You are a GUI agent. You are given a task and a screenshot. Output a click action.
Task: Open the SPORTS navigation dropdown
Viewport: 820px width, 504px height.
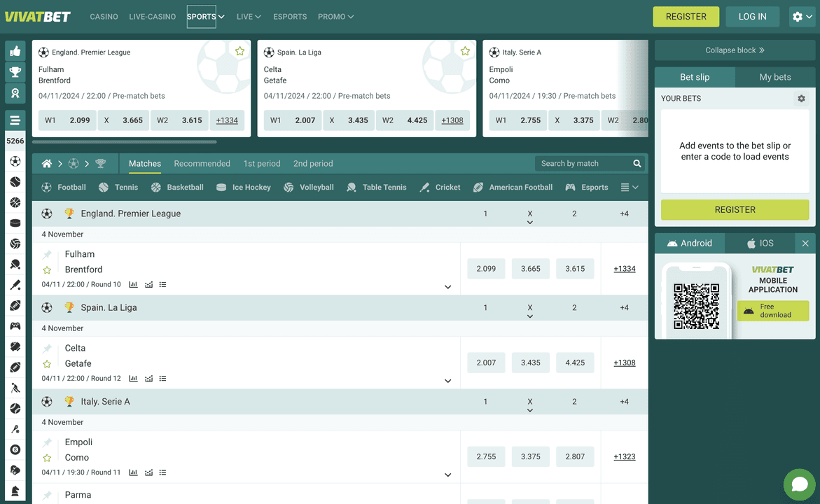pyautogui.click(x=204, y=16)
